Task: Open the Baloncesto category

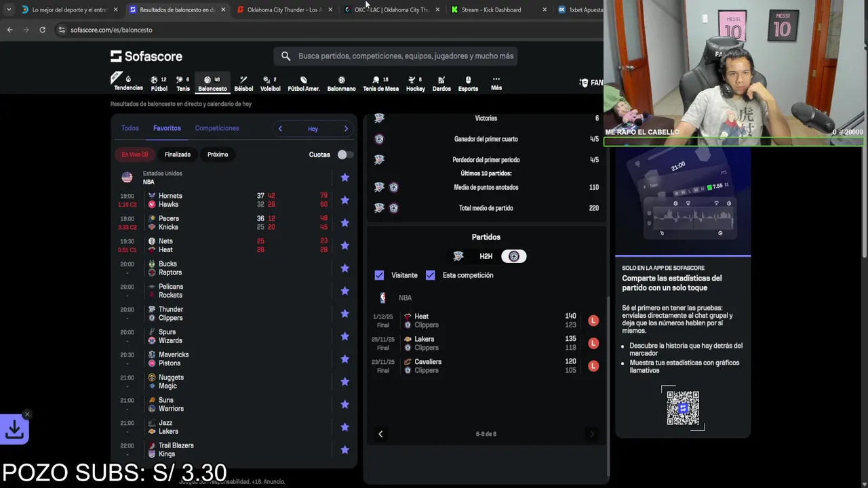Action: click(212, 83)
